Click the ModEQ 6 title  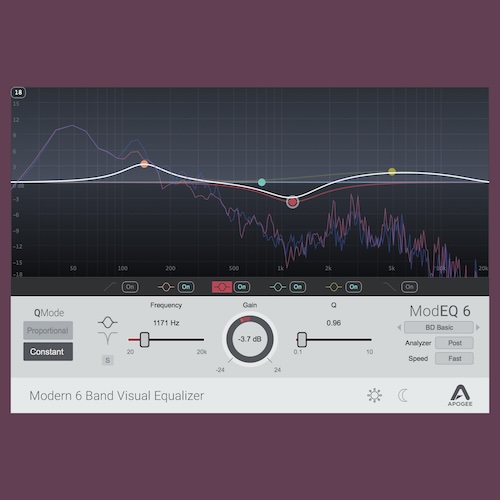coord(440,311)
